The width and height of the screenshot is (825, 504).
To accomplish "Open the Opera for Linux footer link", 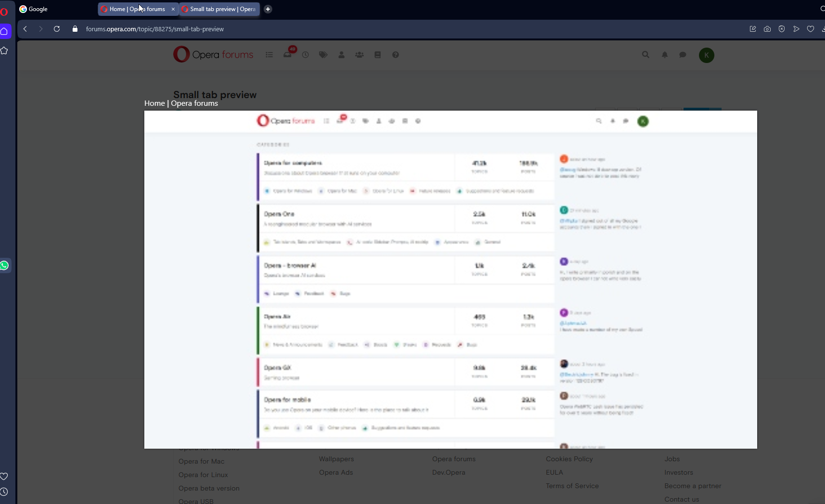I will pyautogui.click(x=203, y=475).
